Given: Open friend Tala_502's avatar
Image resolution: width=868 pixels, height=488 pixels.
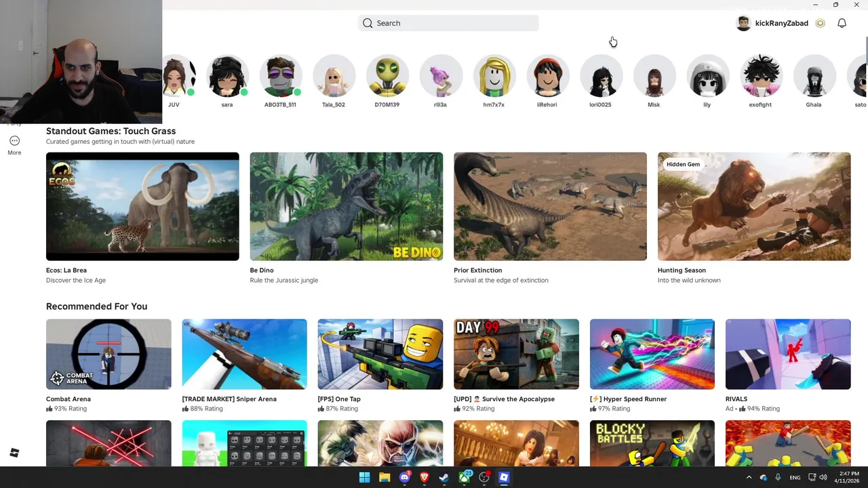Looking at the screenshot, I should pos(334,76).
